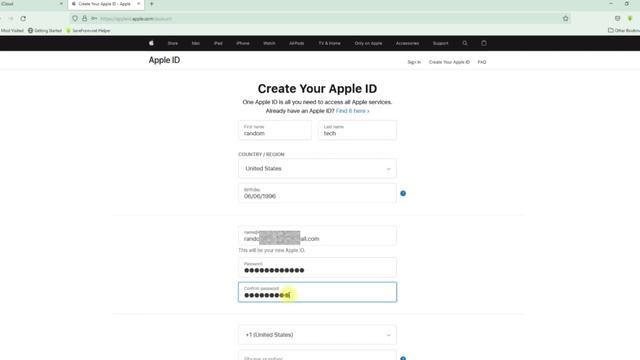Open Store in Apple navigation
The width and height of the screenshot is (640, 360).
point(173,43)
